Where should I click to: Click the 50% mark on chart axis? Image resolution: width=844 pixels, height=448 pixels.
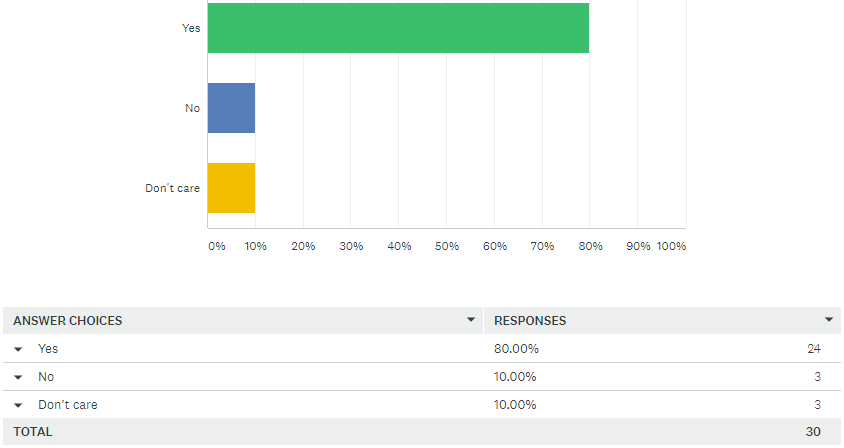[x=446, y=246]
